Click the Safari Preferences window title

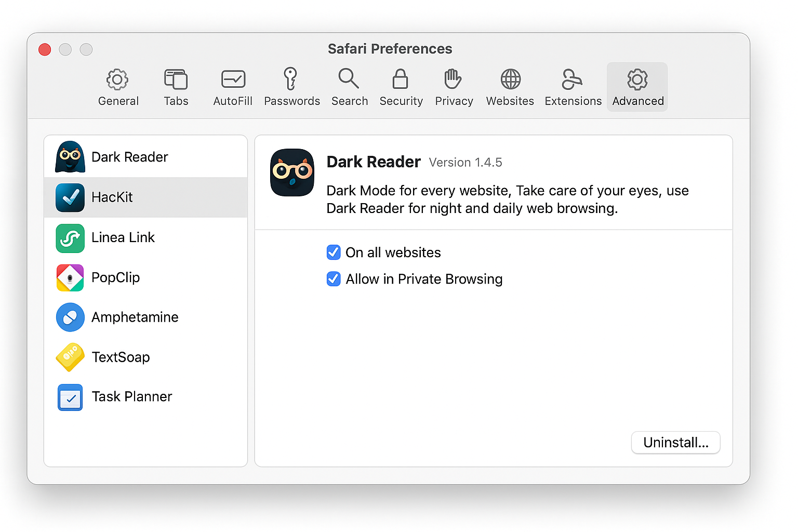(x=390, y=49)
